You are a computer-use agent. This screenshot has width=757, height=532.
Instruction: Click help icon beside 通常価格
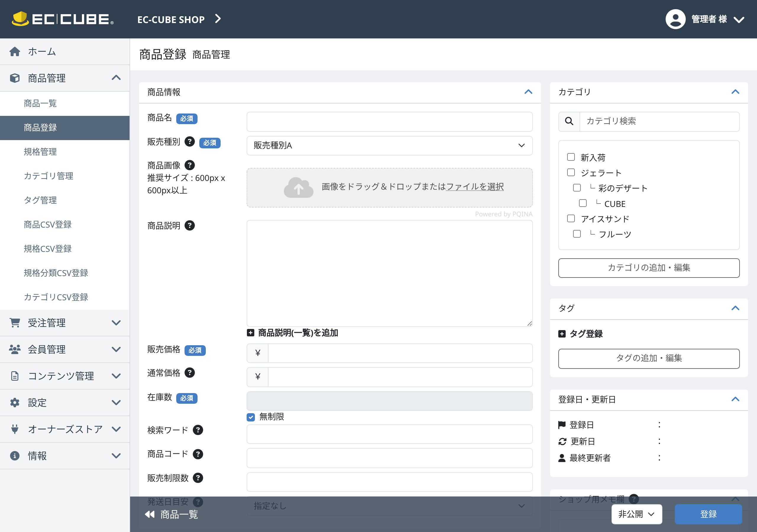click(189, 373)
